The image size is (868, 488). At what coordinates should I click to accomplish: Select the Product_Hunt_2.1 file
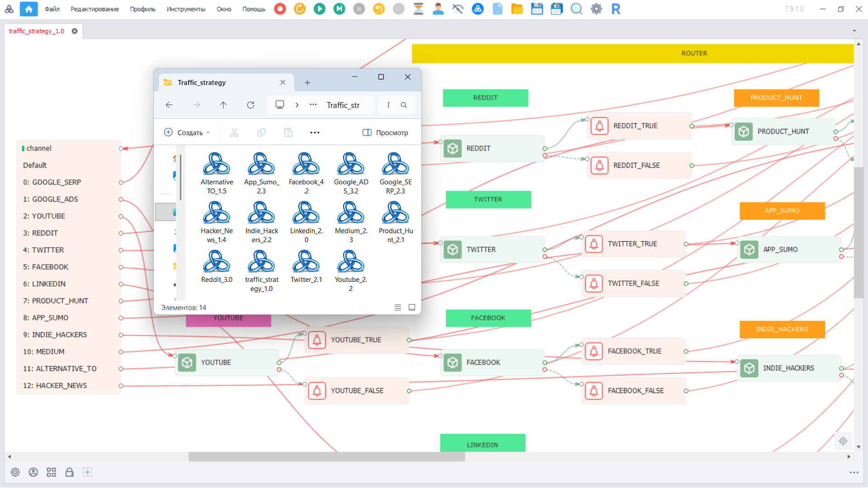pos(396,222)
